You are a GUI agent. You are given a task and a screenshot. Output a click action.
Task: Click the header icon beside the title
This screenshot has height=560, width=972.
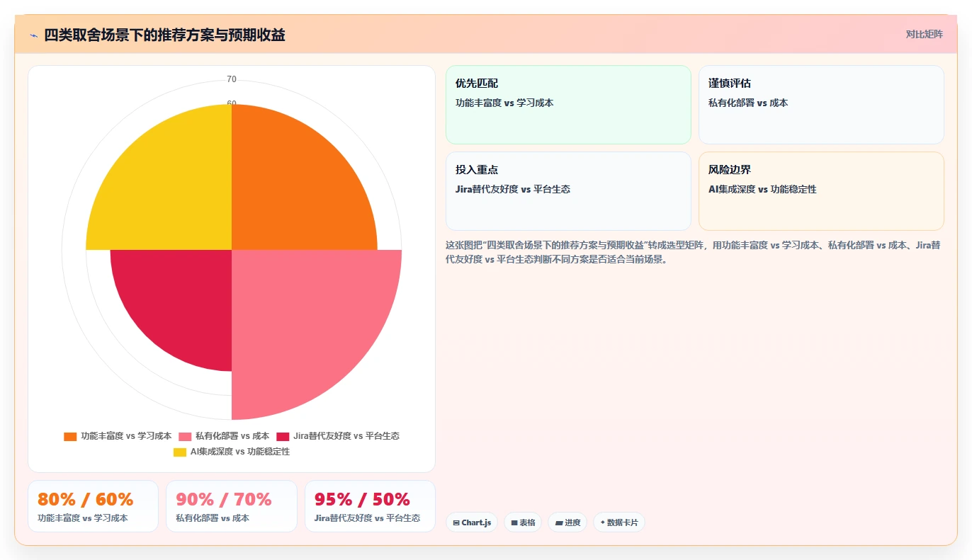pos(33,35)
